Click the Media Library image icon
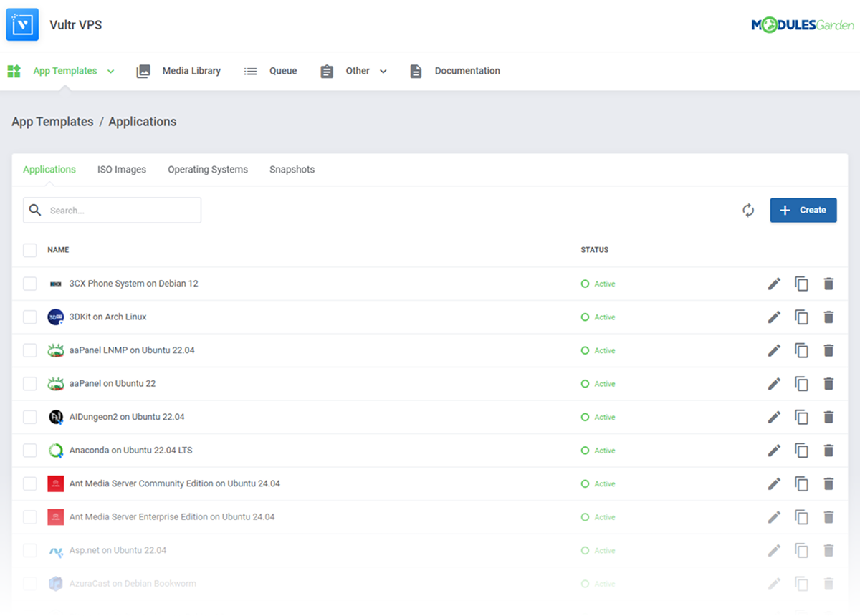 pos(143,71)
